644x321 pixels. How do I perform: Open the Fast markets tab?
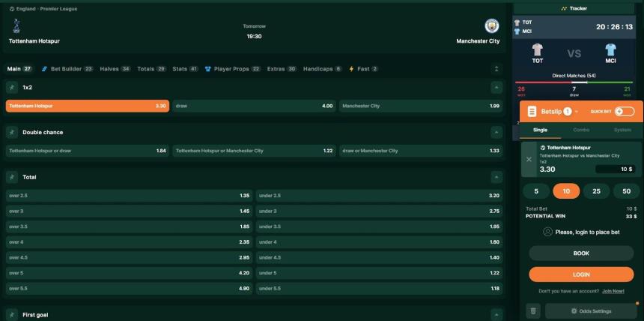pyautogui.click(x=363, y=69)
